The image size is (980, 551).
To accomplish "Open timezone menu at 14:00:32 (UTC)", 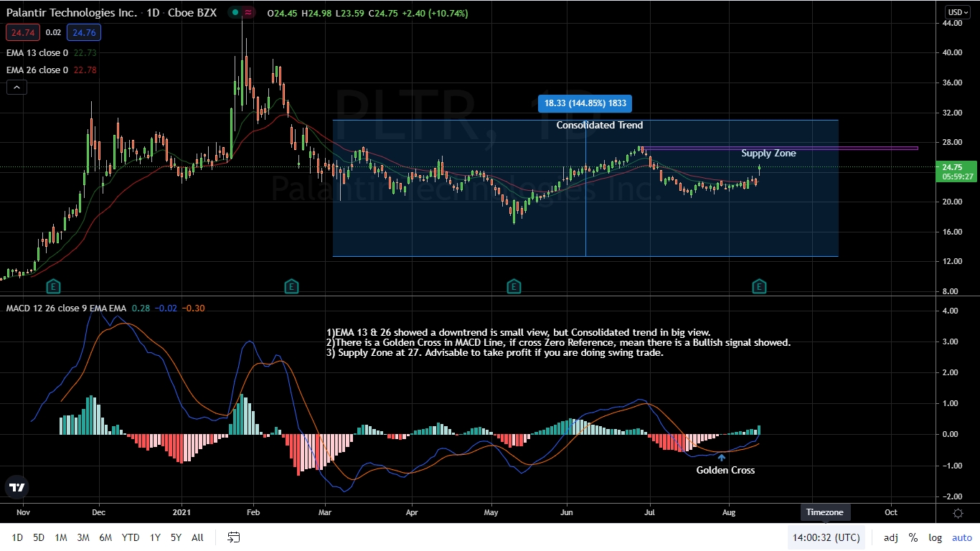I will 826,537.
